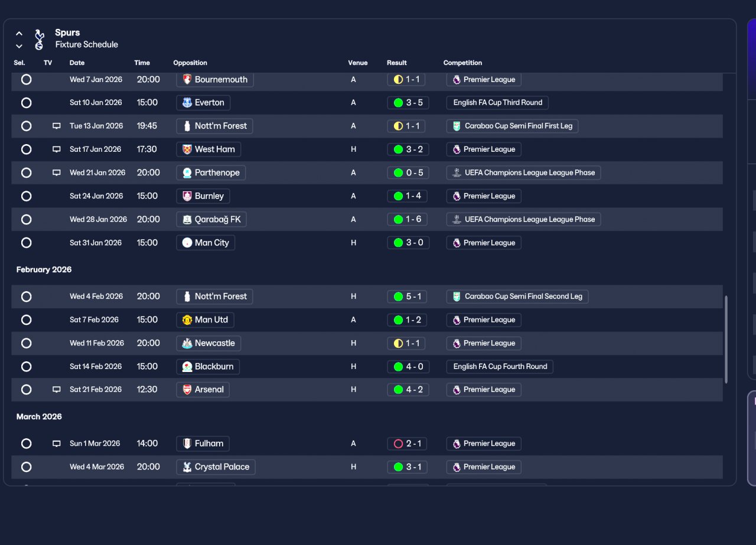Select the West Ham fixture radio button

(26, 149)
